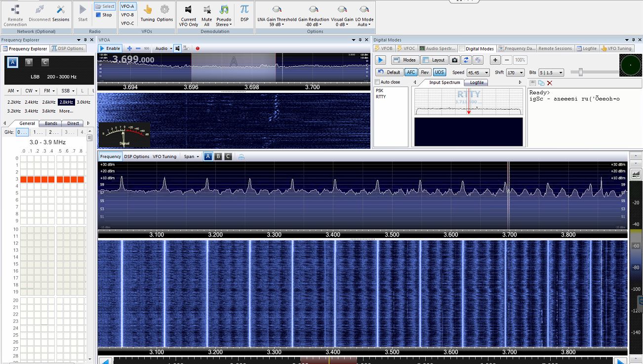Image resolution: width=643 pixels, height=364 pixels.
Task: Open the Bits combo box
Action: (552, 73)
